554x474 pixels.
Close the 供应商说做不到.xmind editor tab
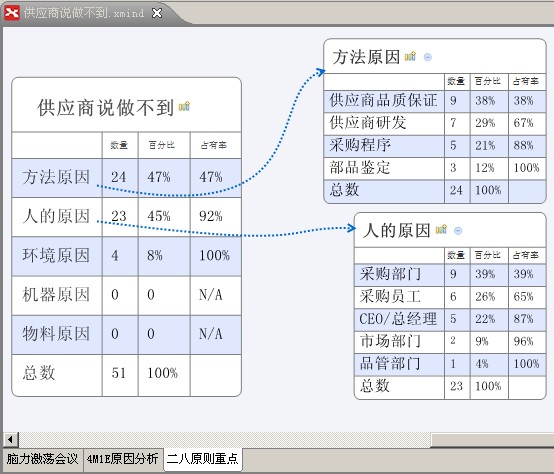(x=157, y=13)
